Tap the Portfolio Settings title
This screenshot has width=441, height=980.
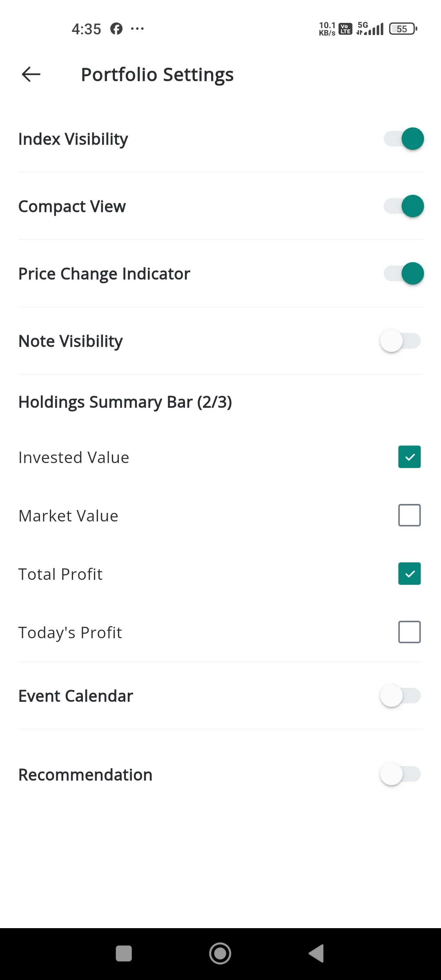[157, 75]
